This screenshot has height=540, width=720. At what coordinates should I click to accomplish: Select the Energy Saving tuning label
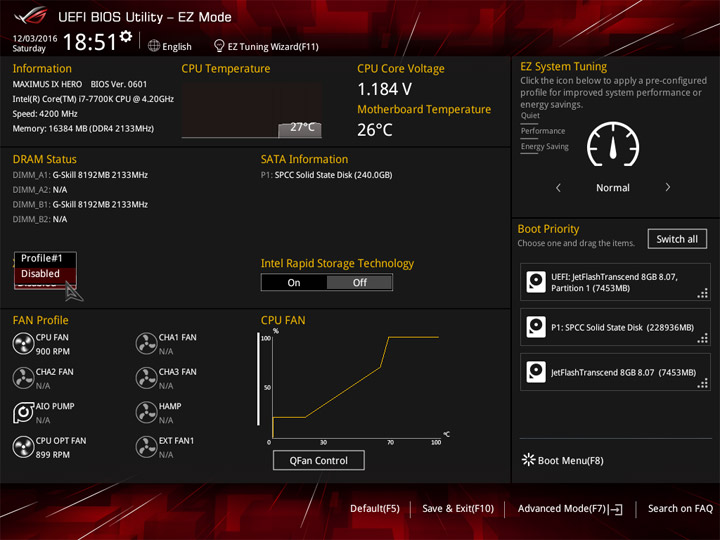[545, 146]
